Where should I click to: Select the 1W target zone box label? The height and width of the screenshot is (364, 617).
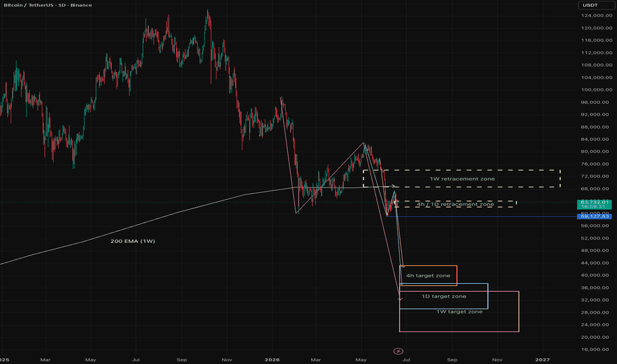click(459, 312)
